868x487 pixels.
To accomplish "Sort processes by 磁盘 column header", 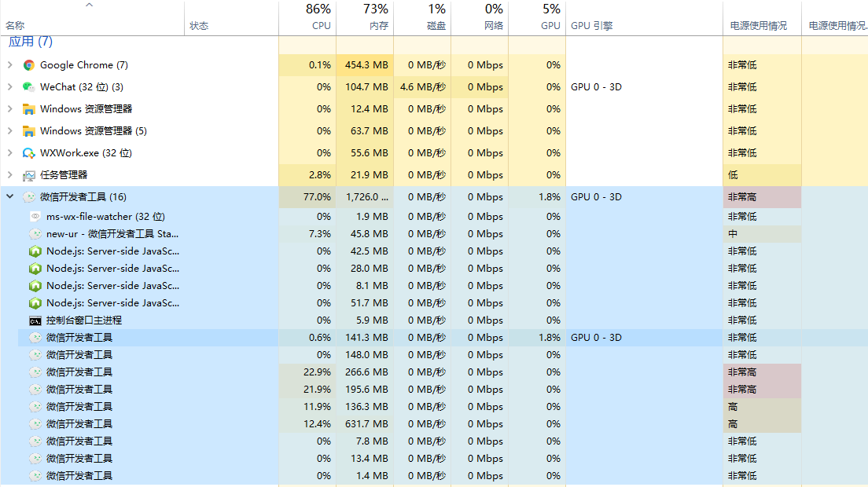I will (422, 18).
